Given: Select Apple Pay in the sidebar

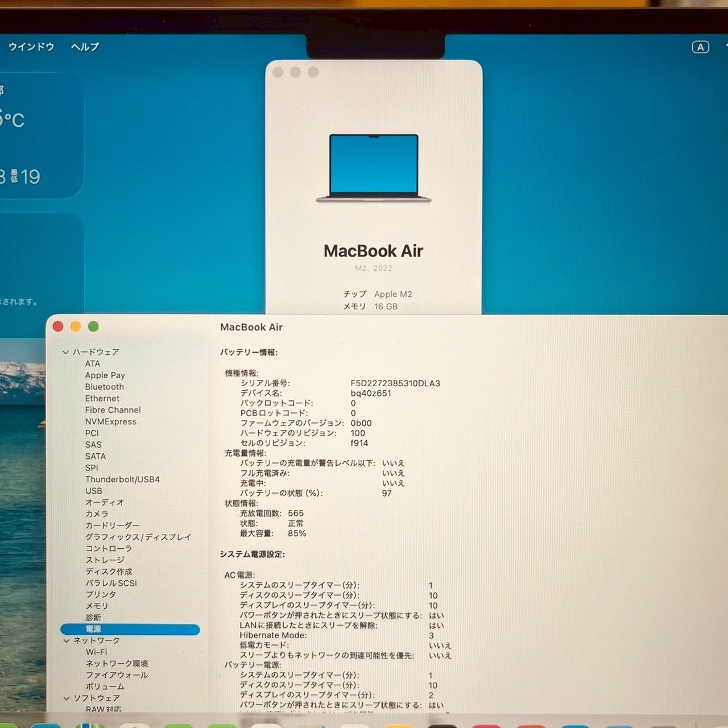Looking at the screenshot, I should point(105,375).
